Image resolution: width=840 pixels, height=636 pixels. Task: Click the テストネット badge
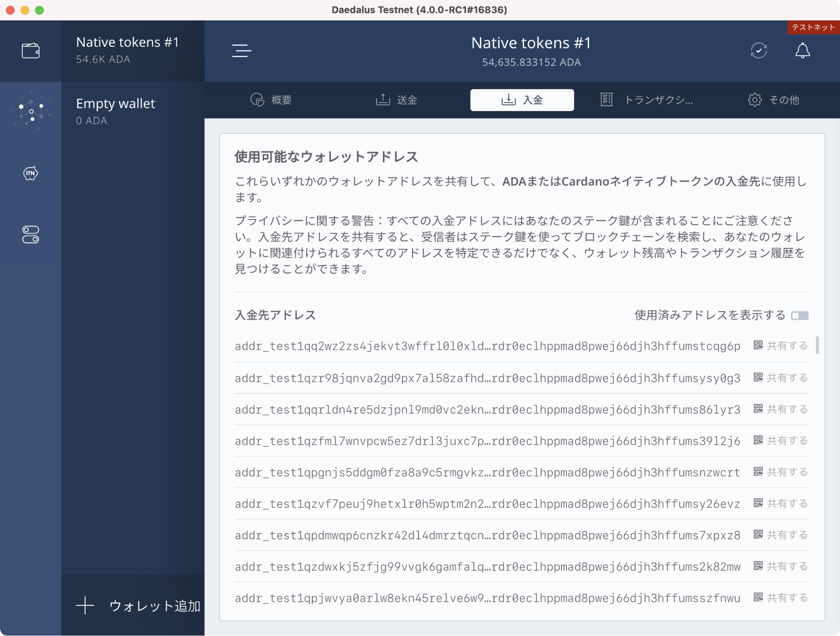813,27
